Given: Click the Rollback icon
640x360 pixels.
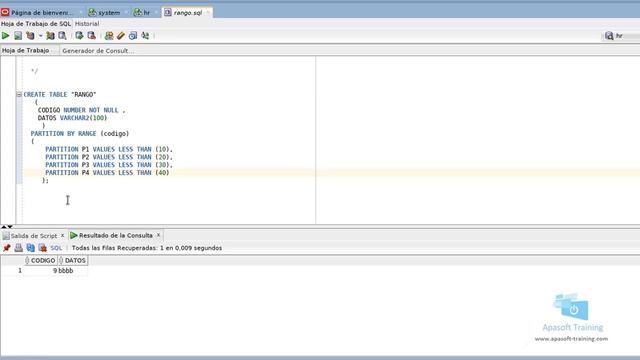Looking at the screenshot, I should [x=91, y=36].
